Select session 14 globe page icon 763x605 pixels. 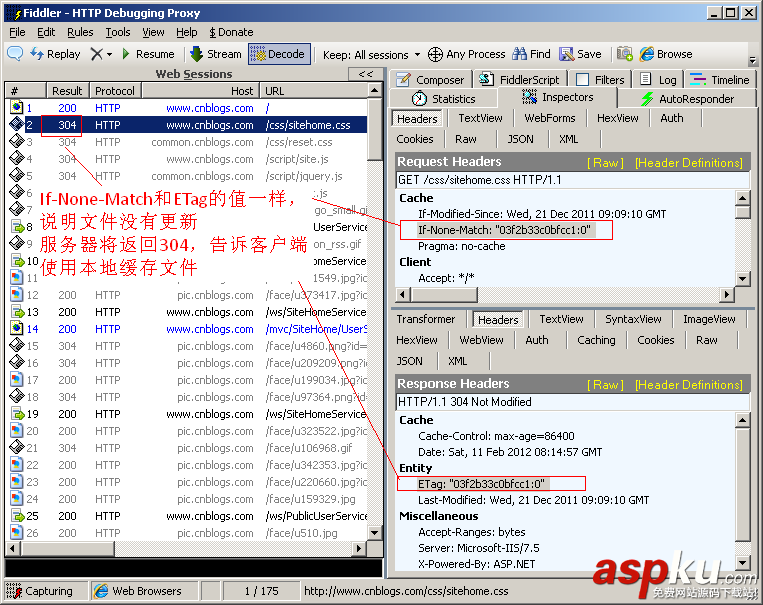pos(17,329)
